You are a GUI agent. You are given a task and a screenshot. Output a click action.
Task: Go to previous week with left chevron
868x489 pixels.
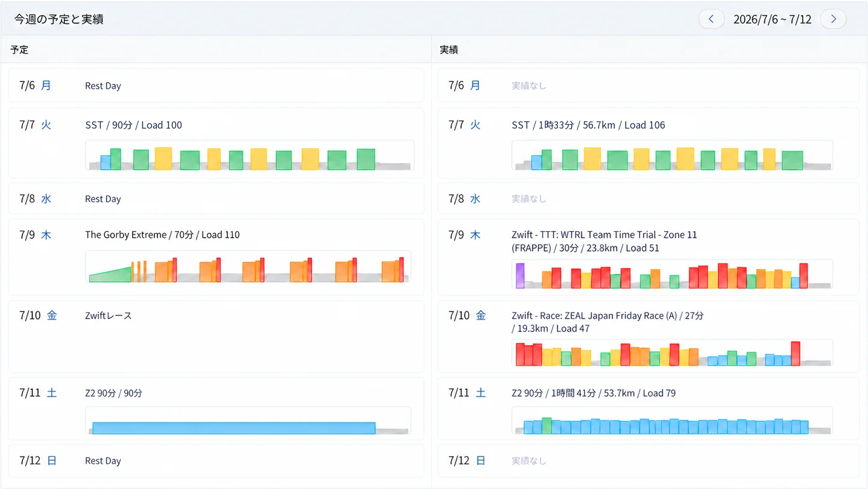click(711, 19)
